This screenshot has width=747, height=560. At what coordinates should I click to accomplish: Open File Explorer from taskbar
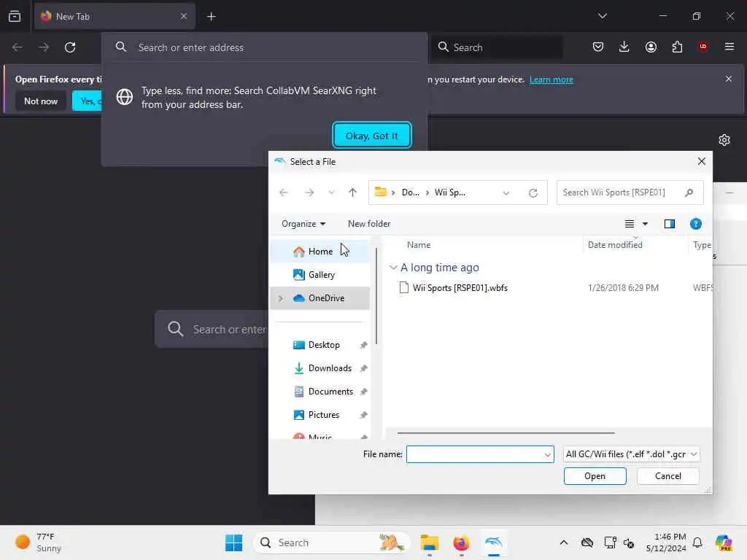(x=429, y=542)
